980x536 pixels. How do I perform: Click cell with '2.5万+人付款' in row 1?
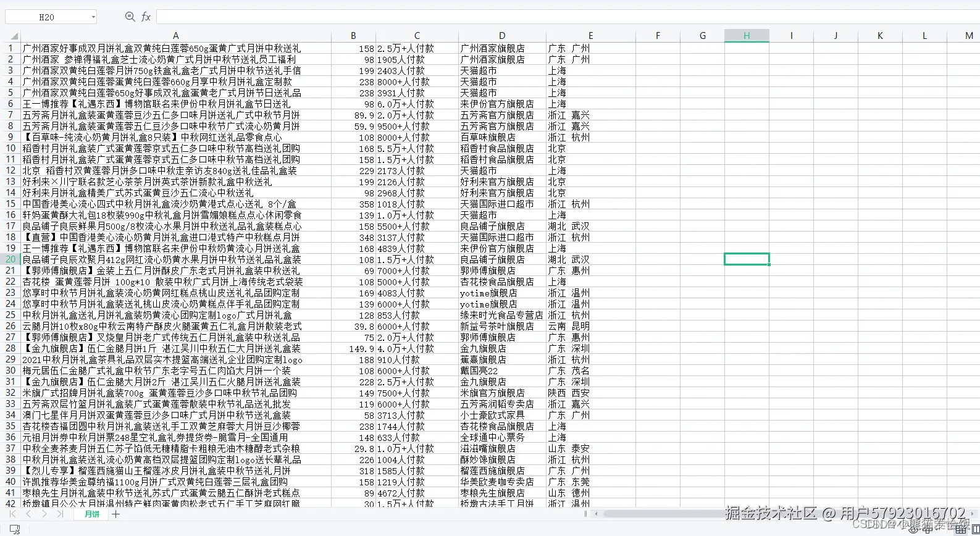coord(417,48)
